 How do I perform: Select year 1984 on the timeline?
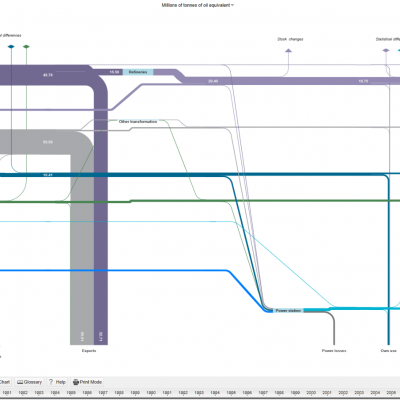click(55, 393)
